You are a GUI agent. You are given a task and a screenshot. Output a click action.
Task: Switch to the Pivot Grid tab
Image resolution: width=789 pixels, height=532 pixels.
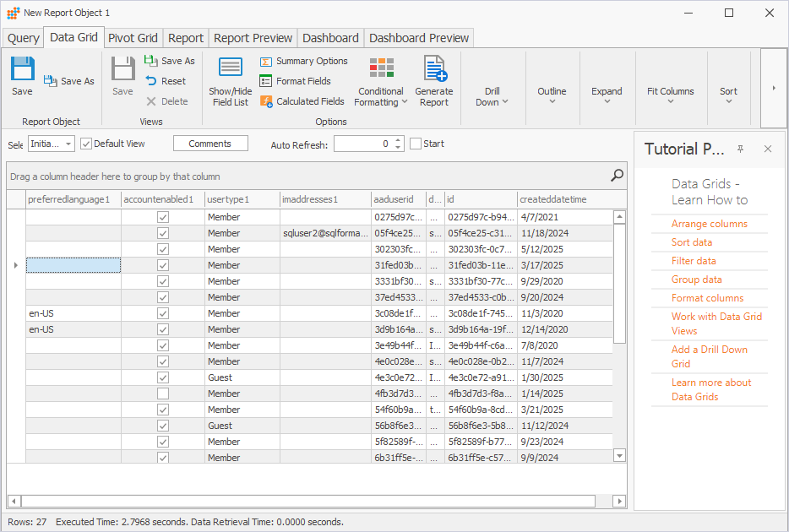coord(133,37)
